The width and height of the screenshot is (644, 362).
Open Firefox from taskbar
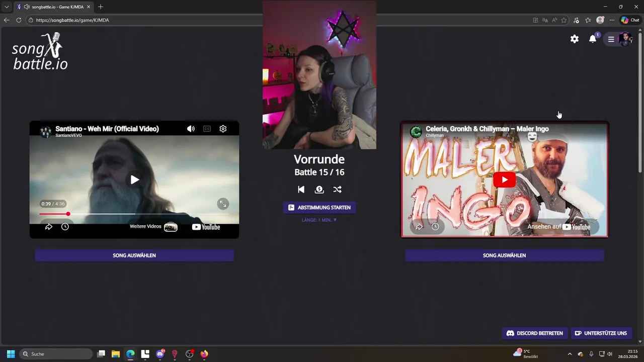coord(204,354)
